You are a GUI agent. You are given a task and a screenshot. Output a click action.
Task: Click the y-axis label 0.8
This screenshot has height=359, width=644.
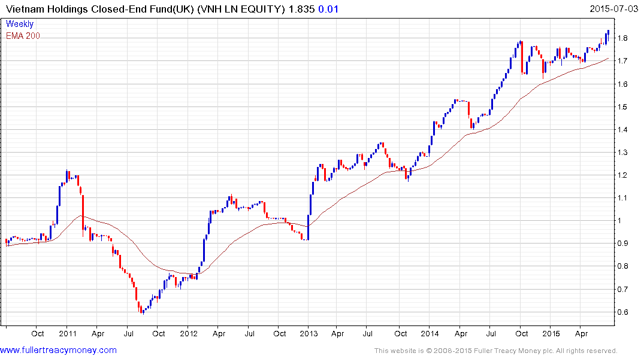coord(622,266)
